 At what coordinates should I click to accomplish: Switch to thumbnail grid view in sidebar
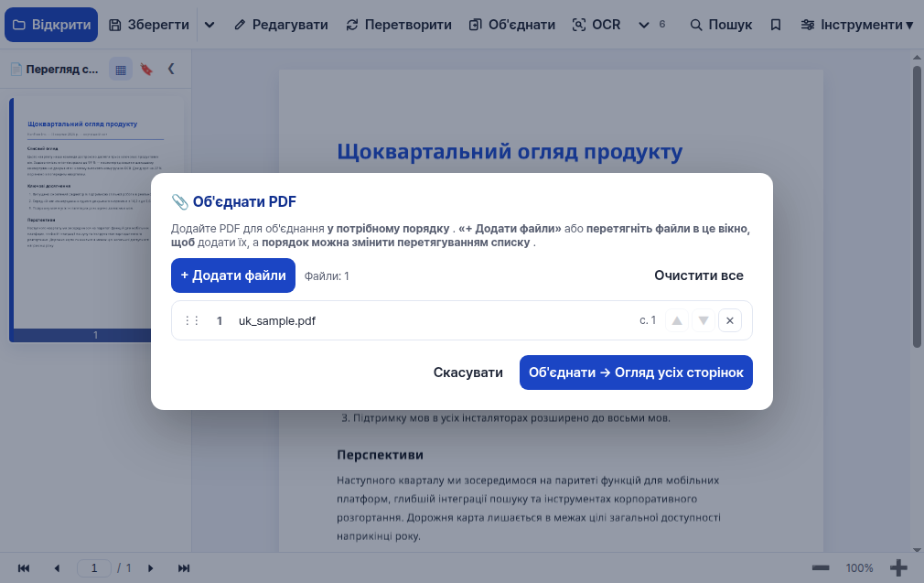tap(121, 70)
